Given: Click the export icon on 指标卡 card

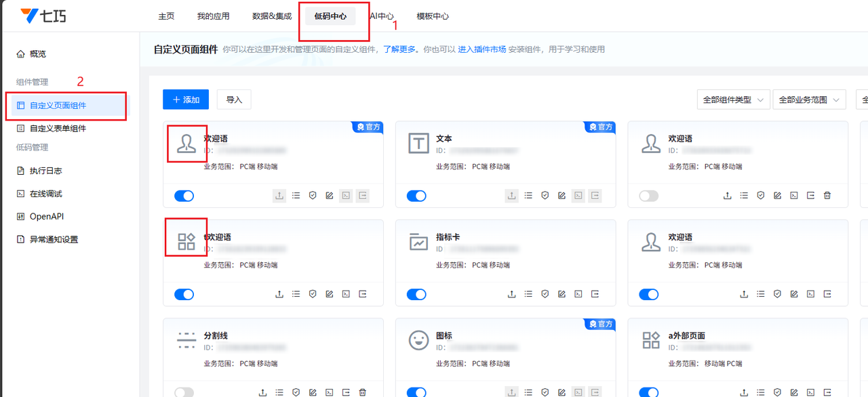Looking at the screenshot, I should point(595,295).
